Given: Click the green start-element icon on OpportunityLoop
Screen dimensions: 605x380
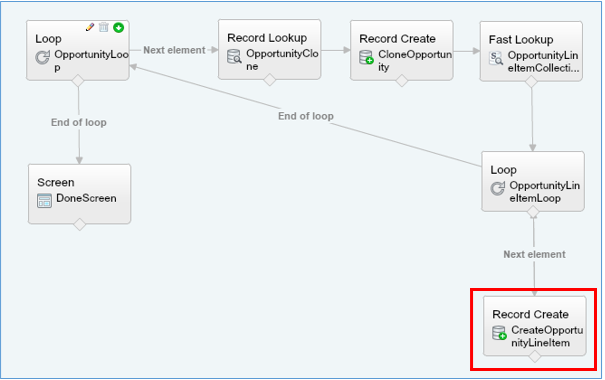Looking at the screenshot, I should point(118,27).
